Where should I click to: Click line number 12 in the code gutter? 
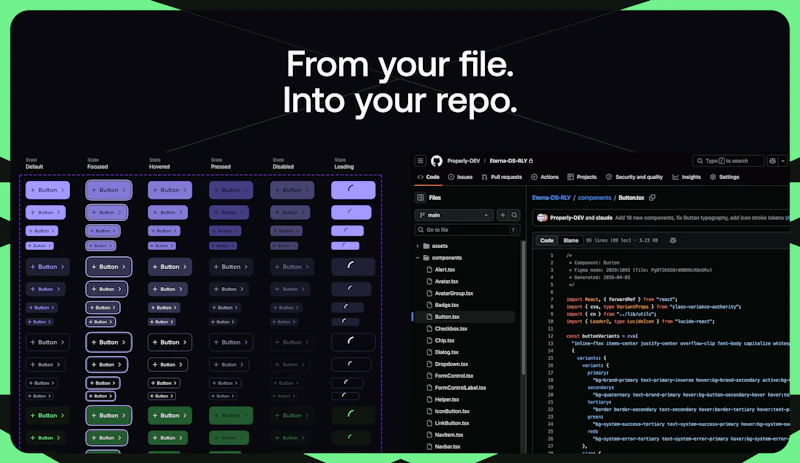point(551,336)
